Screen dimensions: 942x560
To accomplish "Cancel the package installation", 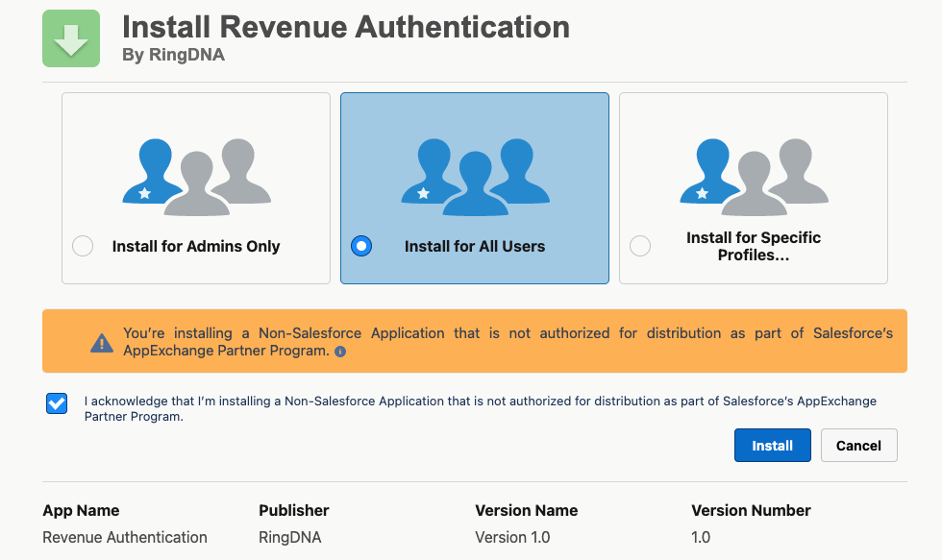I will click(858, 446).
